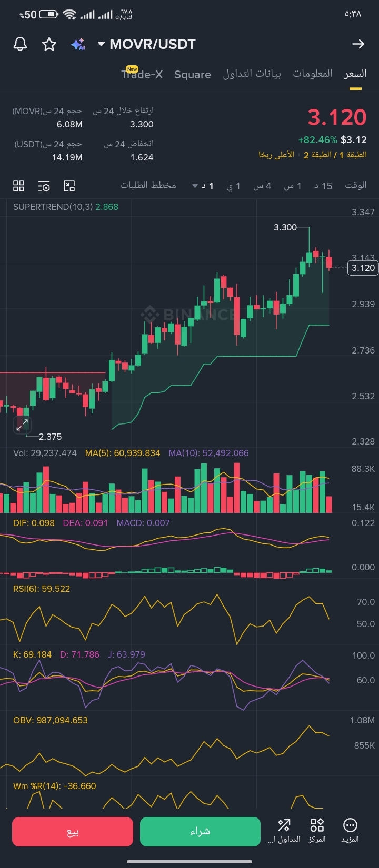This screenshot has width=379, height=868.
Task: Tap the DIF DEA MACD indicator label
Action: point(92,523)
